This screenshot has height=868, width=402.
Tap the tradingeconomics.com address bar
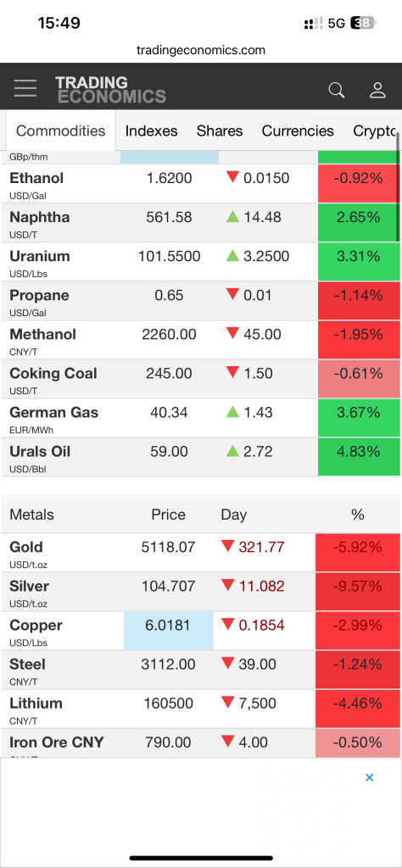(x=201, y=50)
